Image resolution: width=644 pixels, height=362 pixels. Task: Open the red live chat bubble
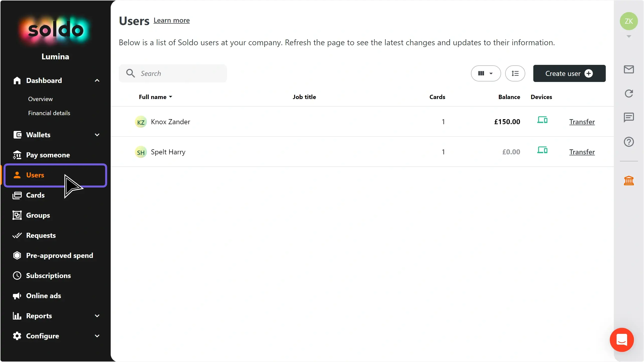pos(622,340)
